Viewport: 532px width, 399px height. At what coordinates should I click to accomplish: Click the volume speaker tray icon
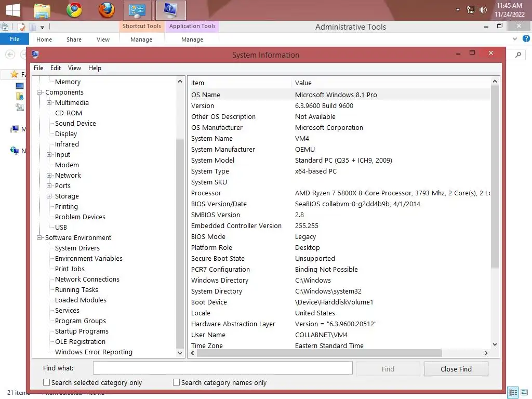[483, 10]
